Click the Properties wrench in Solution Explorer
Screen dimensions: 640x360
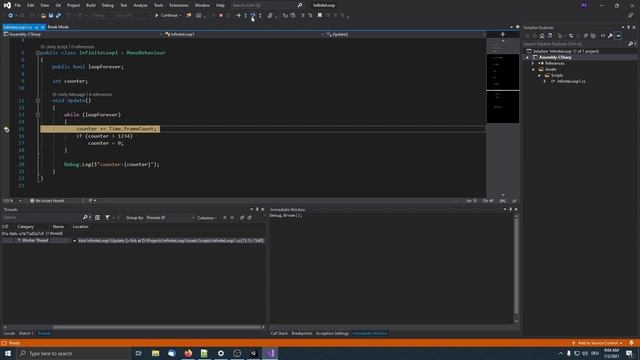(610, 36)
